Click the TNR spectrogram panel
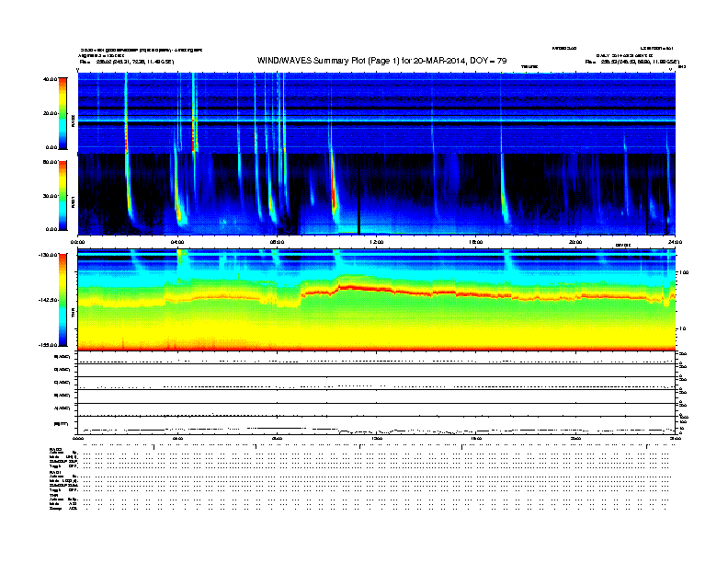This screenshot has width=728, height=563. click(x=377, y=300)
